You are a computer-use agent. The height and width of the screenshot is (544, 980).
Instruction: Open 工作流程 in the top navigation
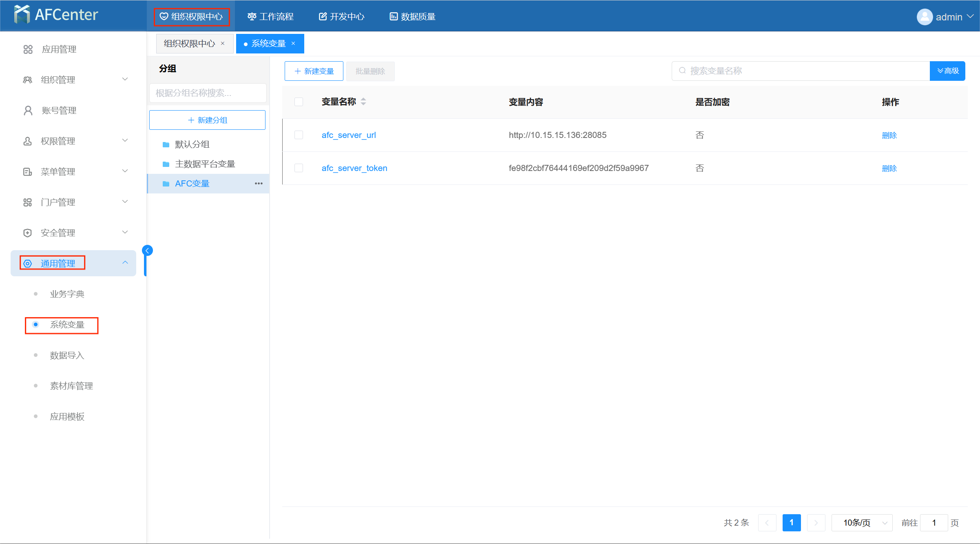270,17
